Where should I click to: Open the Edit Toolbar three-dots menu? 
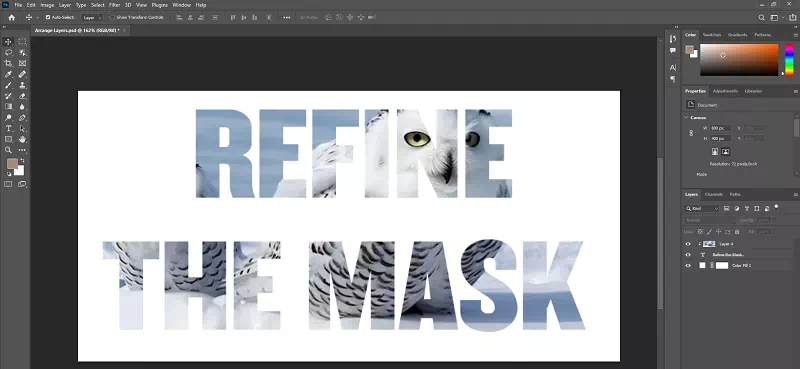pyautogui.click(x=22, y=150)
